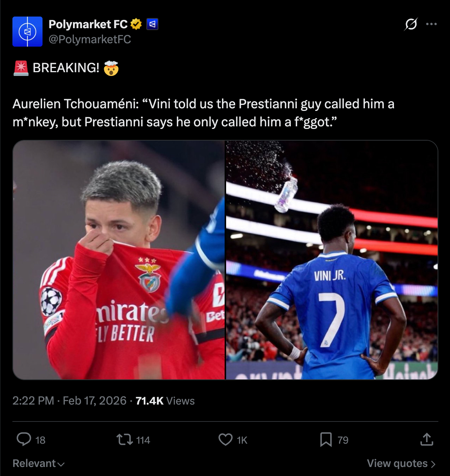Bookmark this post
The height and width of the screenshot is (476, 450).
point(326,439)
